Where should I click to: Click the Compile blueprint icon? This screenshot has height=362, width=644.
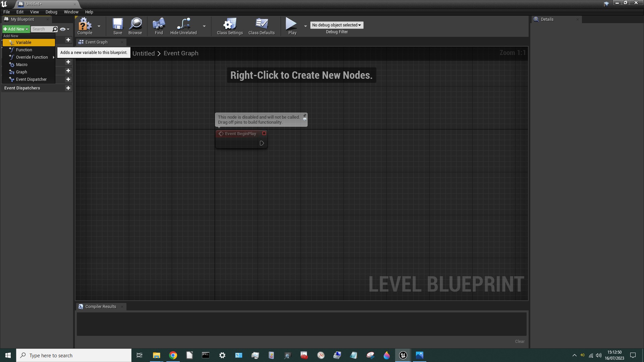(x=85, y=26)
